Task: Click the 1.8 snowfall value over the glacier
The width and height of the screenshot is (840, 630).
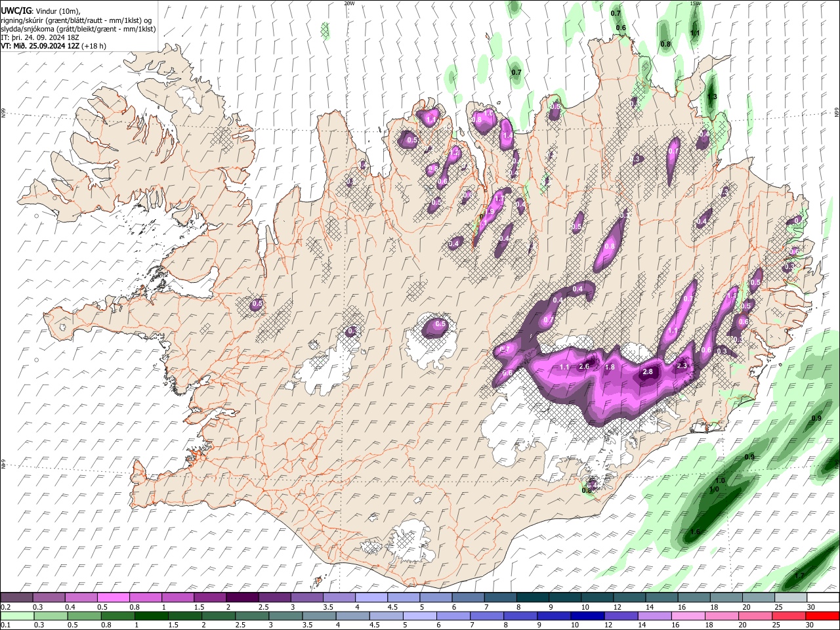Action: pyautogui.click(x=610, y=367)
